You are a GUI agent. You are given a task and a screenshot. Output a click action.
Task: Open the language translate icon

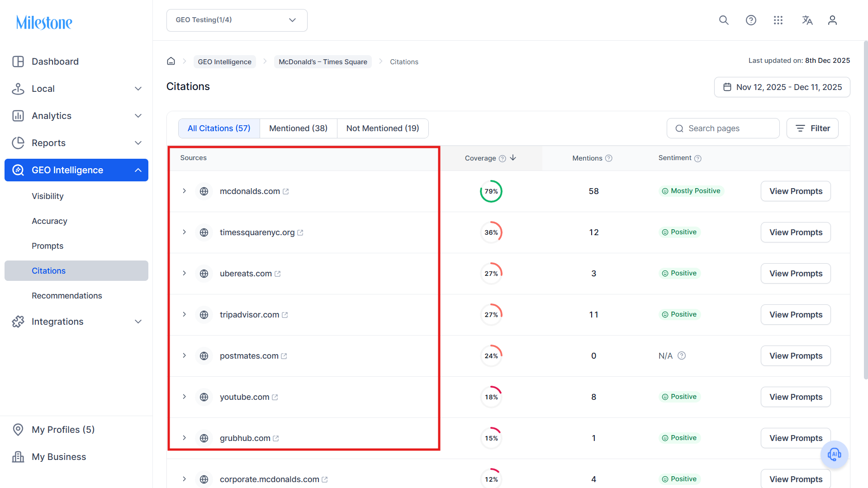coord(807,20)
